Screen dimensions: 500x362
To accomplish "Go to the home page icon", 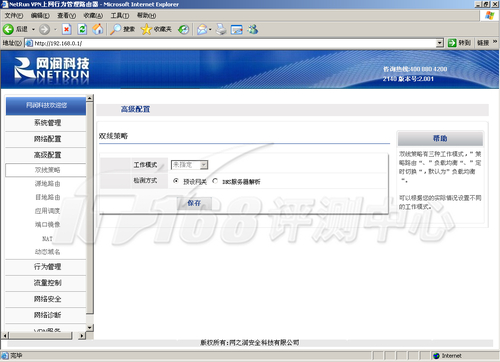I will (98, 29).
